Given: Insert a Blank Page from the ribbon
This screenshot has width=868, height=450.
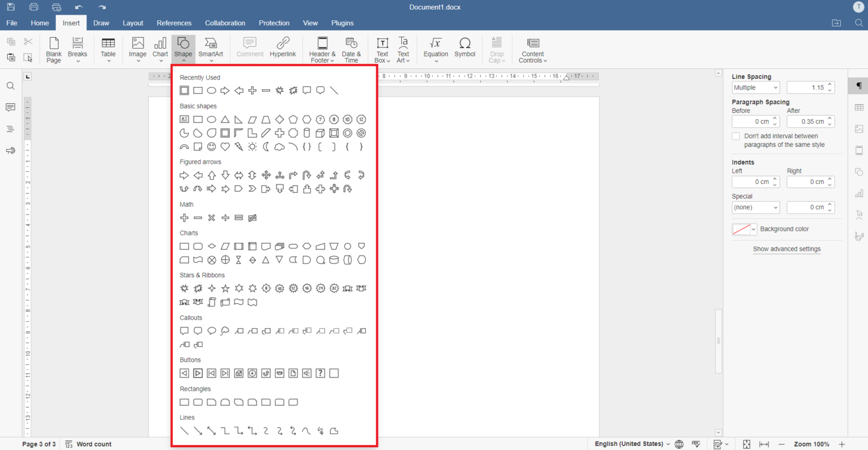Looking at the screenshot, I should 54,50.
